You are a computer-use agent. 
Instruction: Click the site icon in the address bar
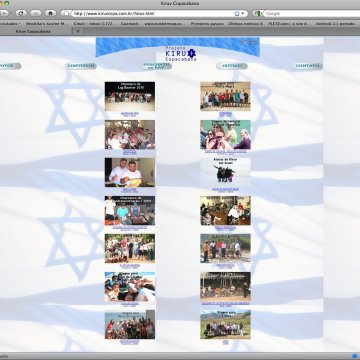coord(66,14)
